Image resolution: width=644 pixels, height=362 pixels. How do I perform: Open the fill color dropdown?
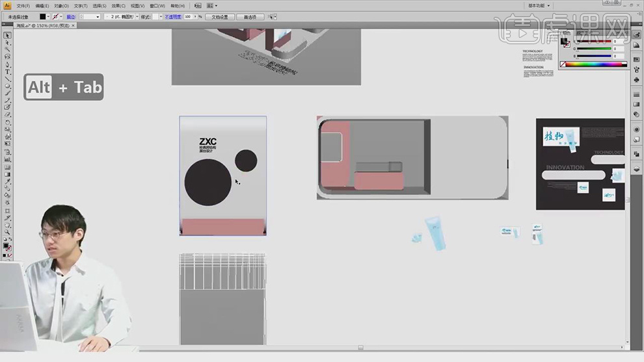click(x=49, y=17)
